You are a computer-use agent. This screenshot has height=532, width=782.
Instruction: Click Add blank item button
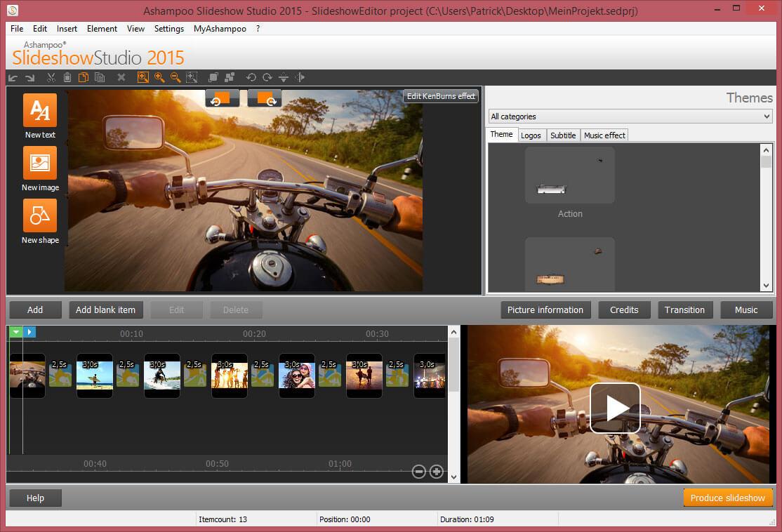106,310
